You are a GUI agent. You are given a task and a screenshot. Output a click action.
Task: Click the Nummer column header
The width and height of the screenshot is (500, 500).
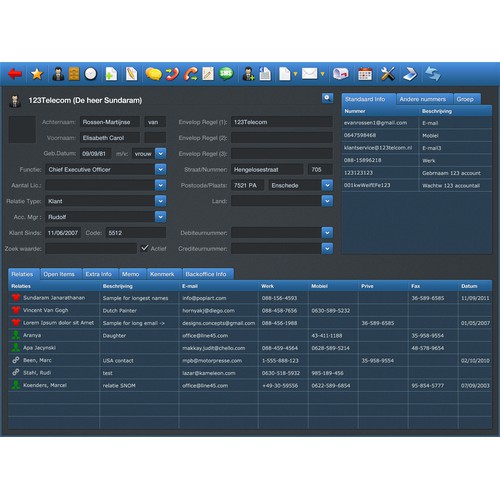click(380, 111)
